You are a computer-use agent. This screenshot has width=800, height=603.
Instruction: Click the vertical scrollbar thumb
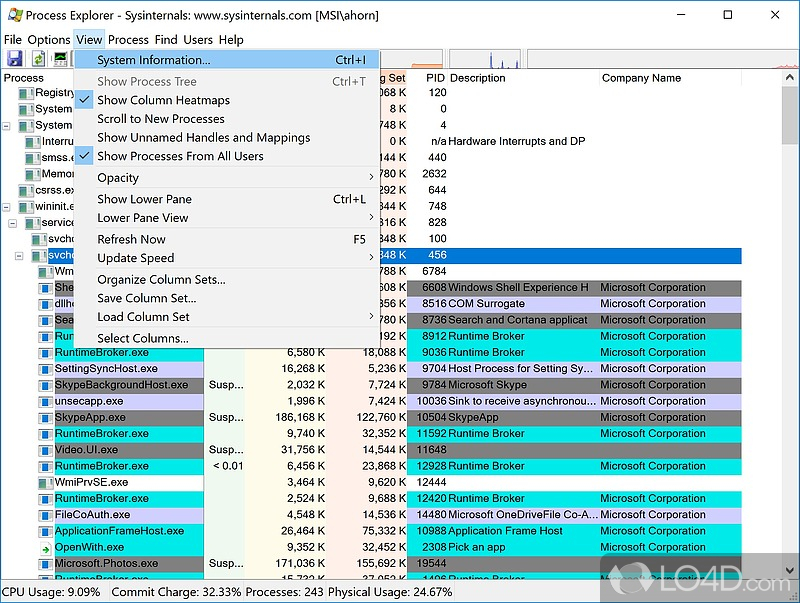789,115
